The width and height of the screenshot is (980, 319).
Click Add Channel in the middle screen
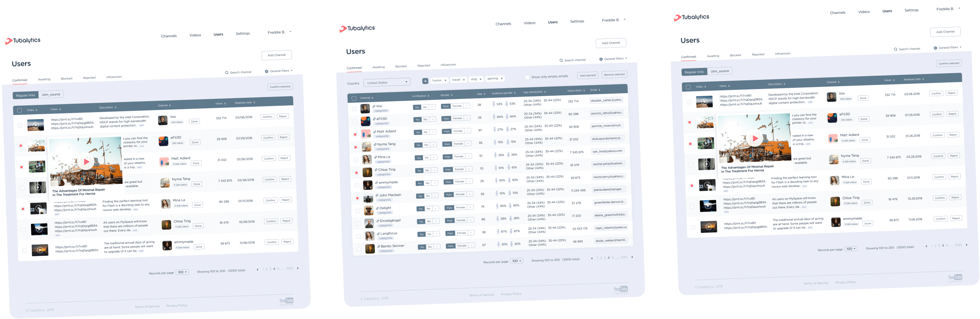[611, 43]
